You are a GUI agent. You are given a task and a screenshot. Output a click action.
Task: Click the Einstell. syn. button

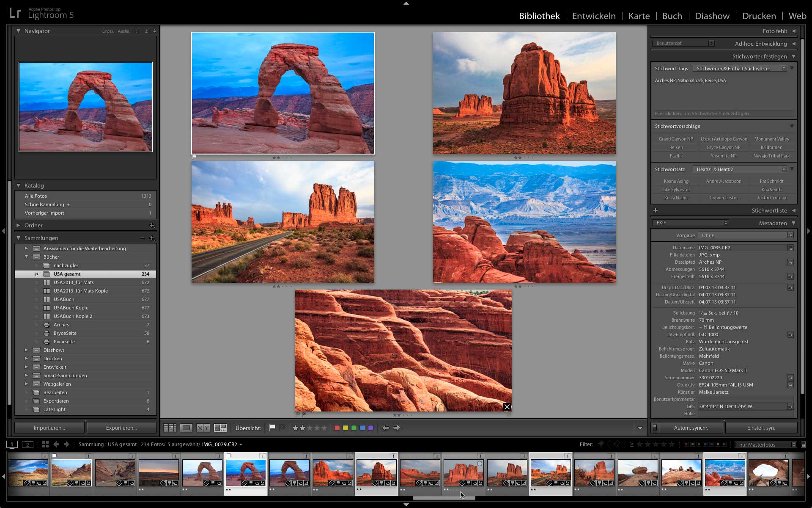tap(761, 428)
